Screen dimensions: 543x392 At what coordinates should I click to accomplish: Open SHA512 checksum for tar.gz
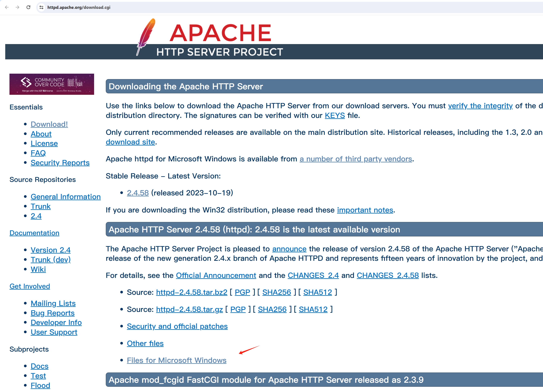tap(313, 309)
